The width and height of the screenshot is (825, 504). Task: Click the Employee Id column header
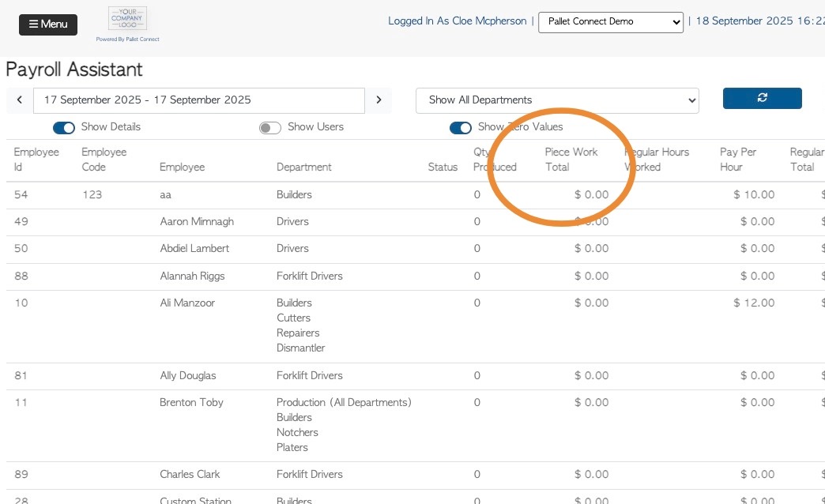[x=36, y=159]
